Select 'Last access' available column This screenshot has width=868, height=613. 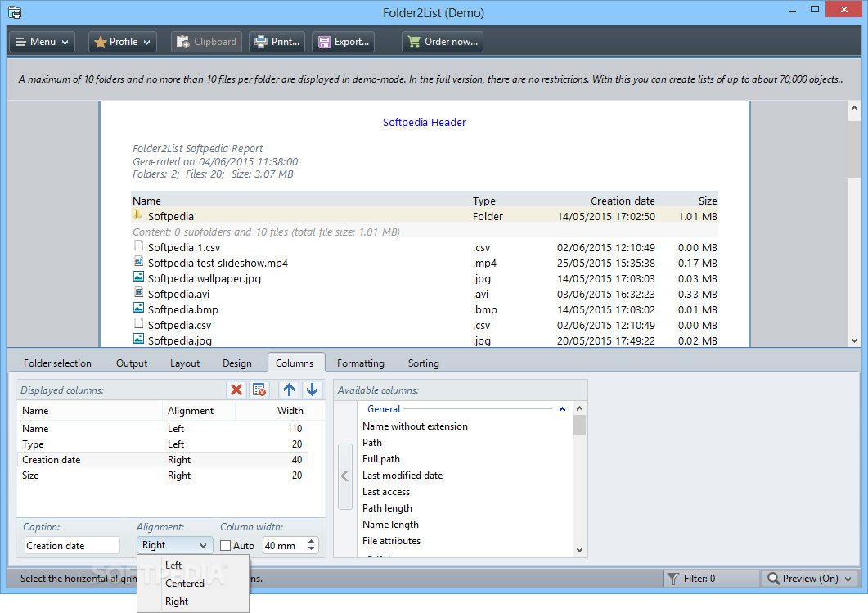tap(386, 492)
